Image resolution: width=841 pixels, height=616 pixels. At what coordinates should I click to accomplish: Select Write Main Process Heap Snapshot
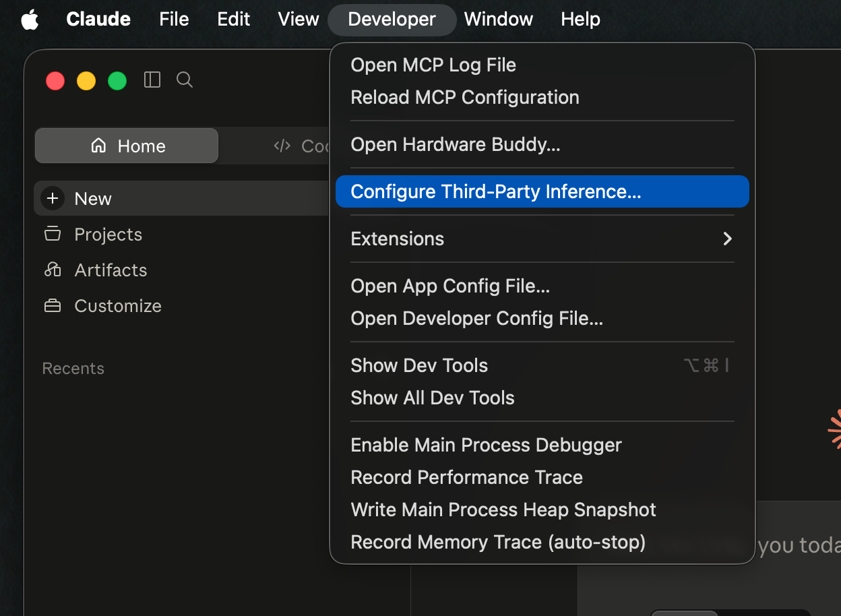(x=542, y=510)
